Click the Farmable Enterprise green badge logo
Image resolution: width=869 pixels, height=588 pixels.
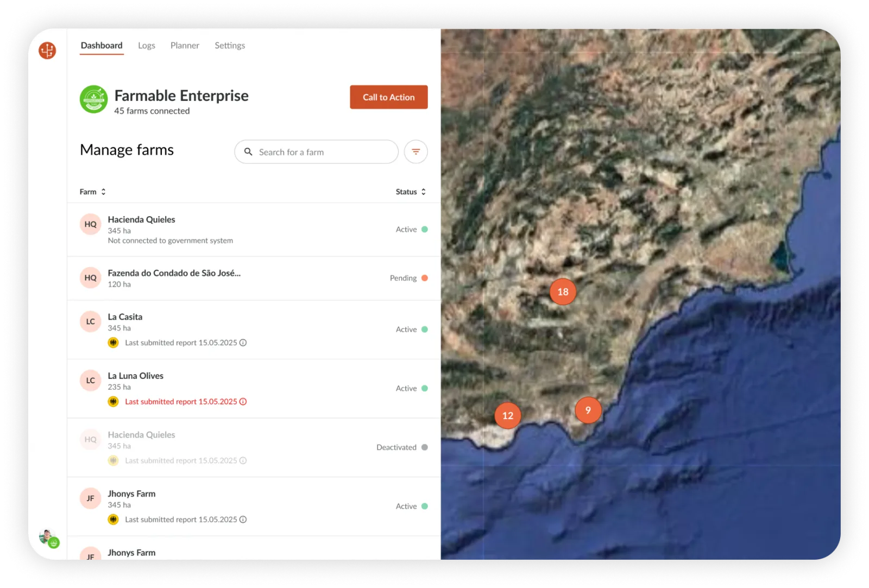[93, 99]
